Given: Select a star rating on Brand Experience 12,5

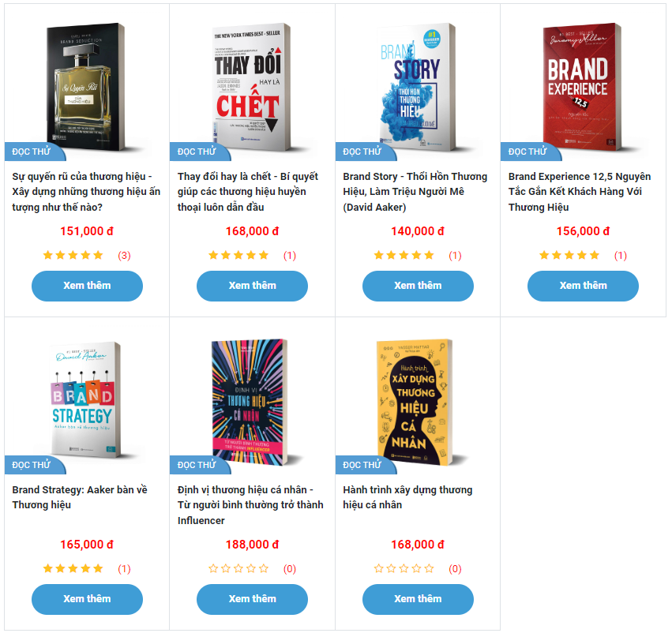Looking at the screenshot, I should (x=569, y=254).
